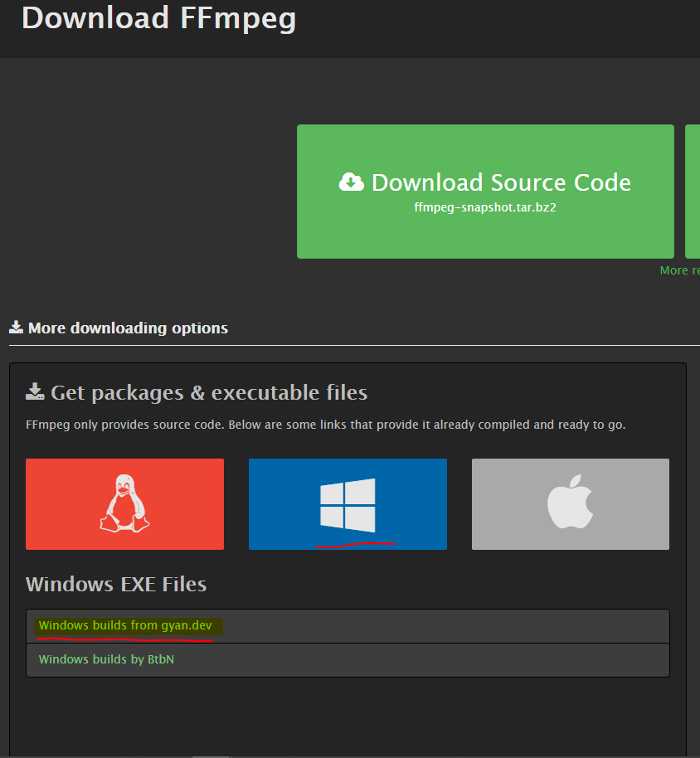Click the 'Windows EXE Files' heading
This screenshot has height=758, width=700.
tap(116, 585)
